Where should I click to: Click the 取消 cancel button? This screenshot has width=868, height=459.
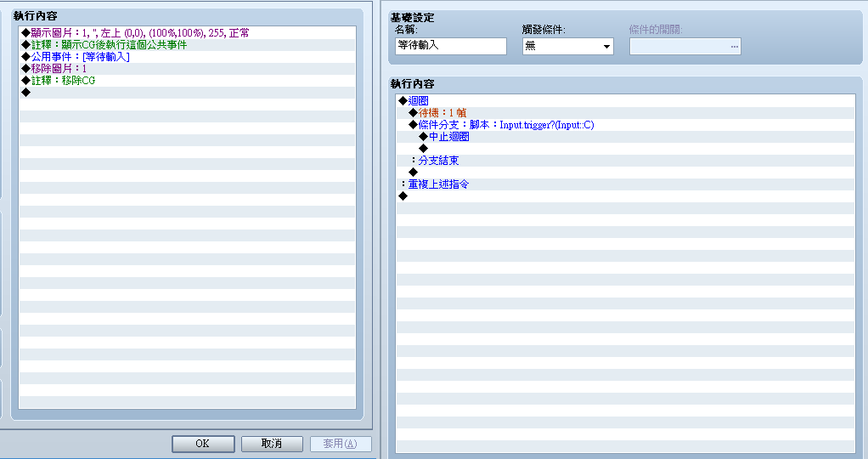[272, 444]
